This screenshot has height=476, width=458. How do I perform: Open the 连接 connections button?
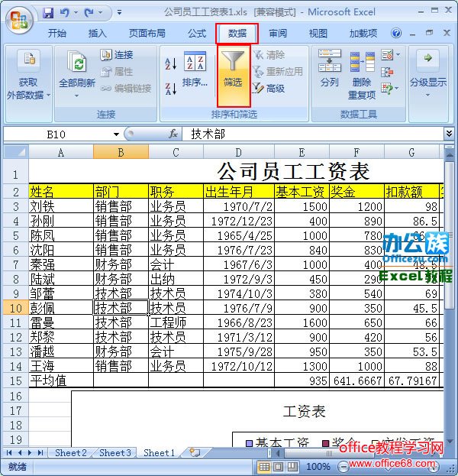117,55
